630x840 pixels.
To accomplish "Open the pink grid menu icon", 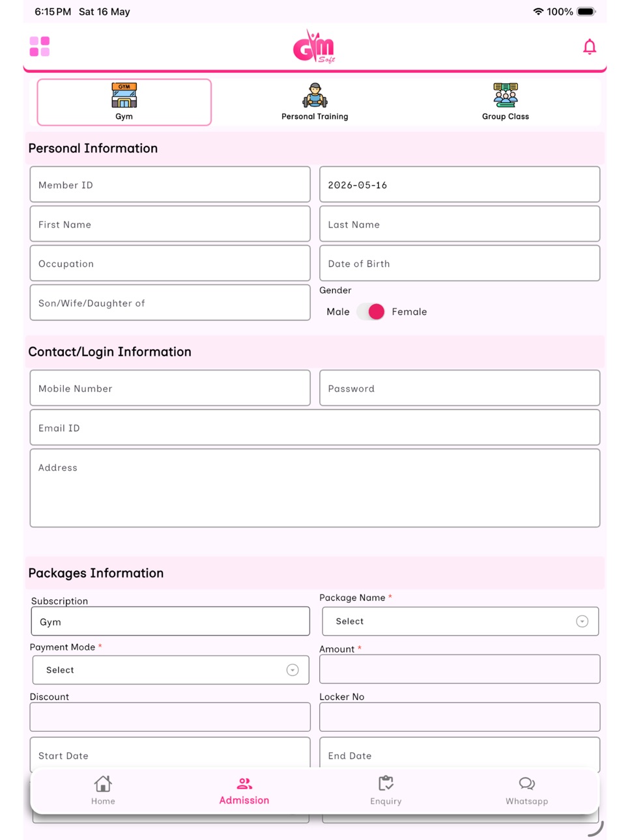I will (x=40, y=46).
